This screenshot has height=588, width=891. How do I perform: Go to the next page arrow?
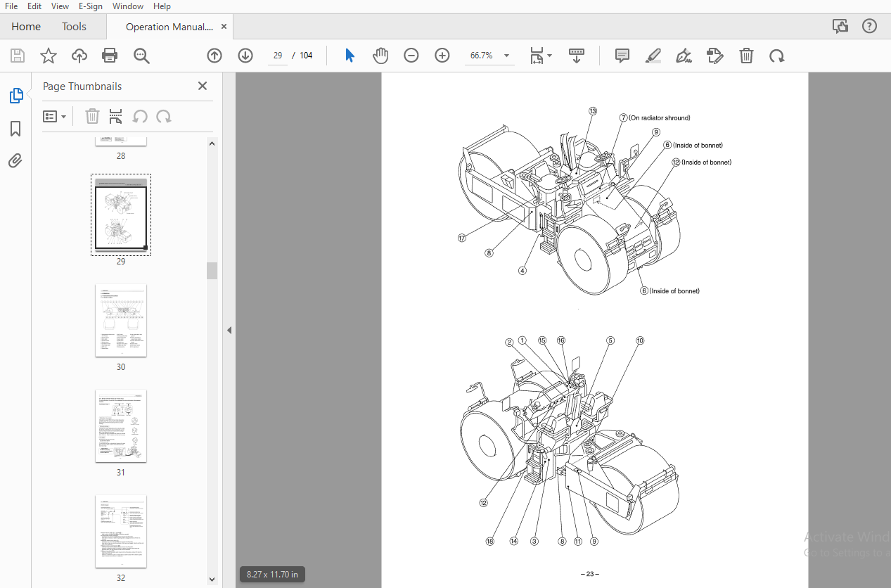pos(245,56)
